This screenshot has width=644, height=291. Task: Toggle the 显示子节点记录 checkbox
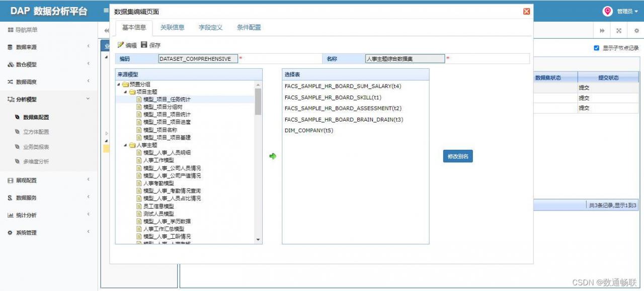click(597, 48)
